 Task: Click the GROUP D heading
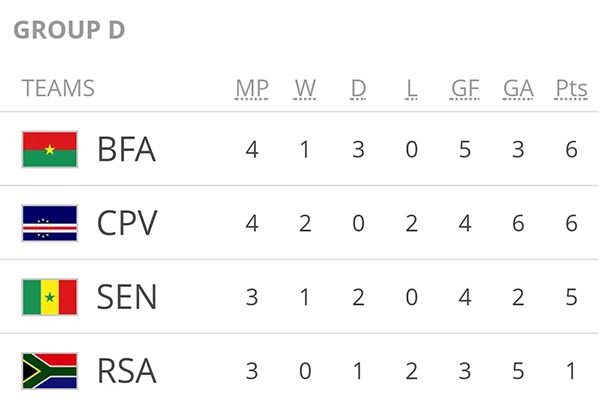tap(69, 30)
